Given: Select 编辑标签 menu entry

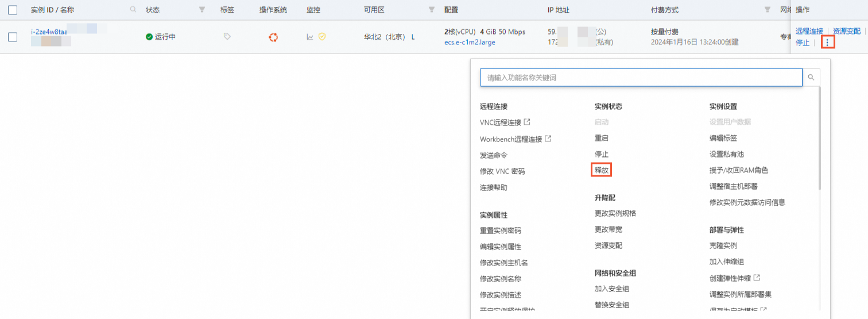Looking at the screenshot, I should pyautogui.click(x=723, y=138).
